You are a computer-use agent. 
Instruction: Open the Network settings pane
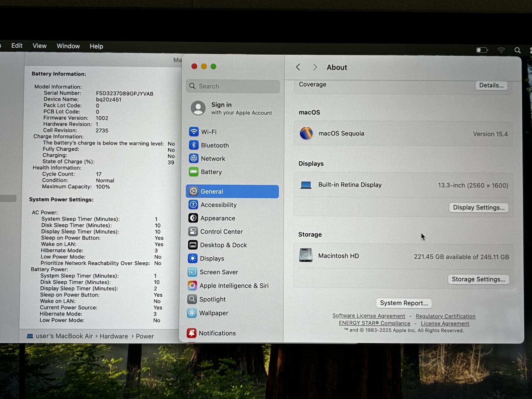click(x=213, y=158)
